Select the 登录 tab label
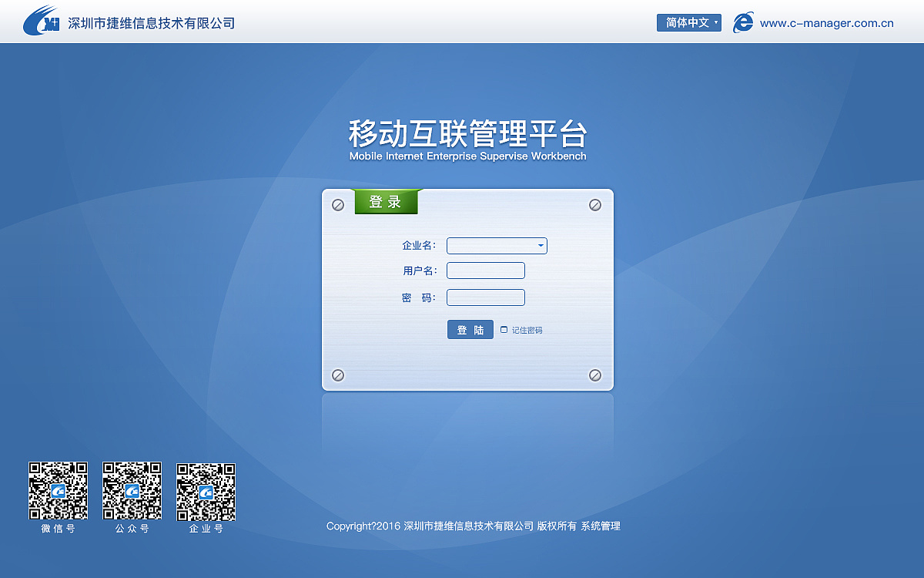This screenshot has width=924, height=578. [x=386, y=202]
